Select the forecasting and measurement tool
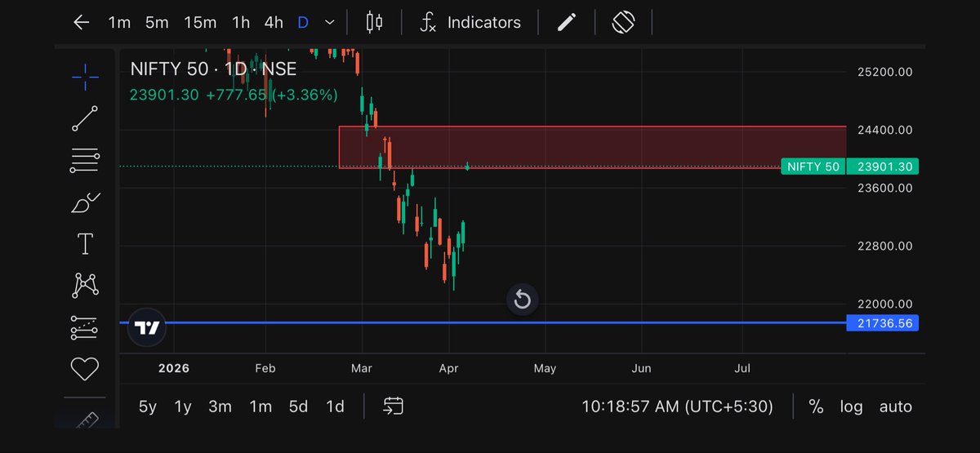 (85, 327)
